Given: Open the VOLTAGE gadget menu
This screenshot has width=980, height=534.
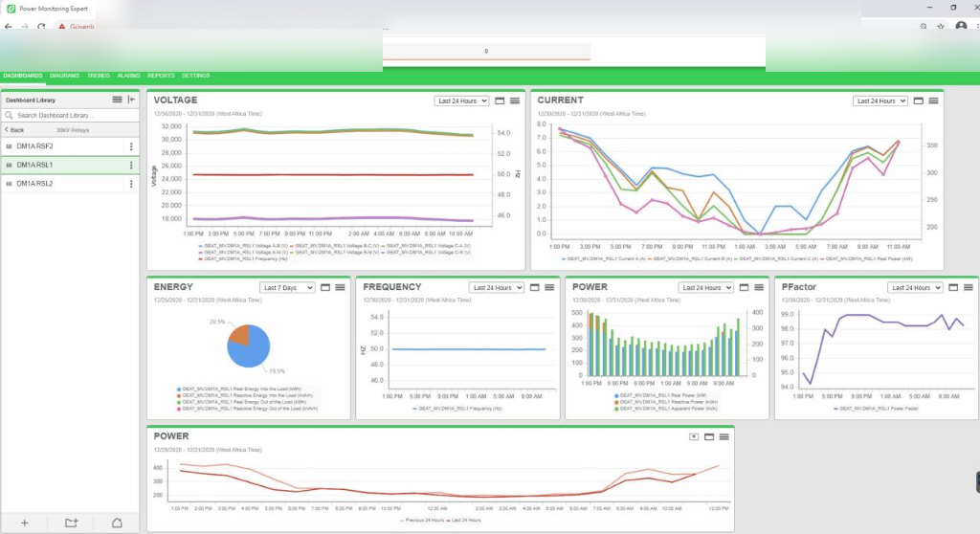Looking at the screenshot, I should tap(514, 100).
